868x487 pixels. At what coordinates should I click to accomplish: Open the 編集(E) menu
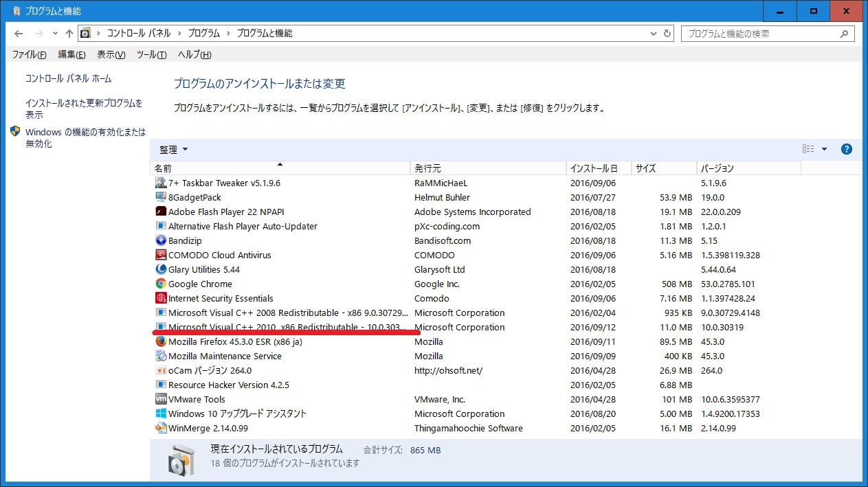(x=71, y=55)
